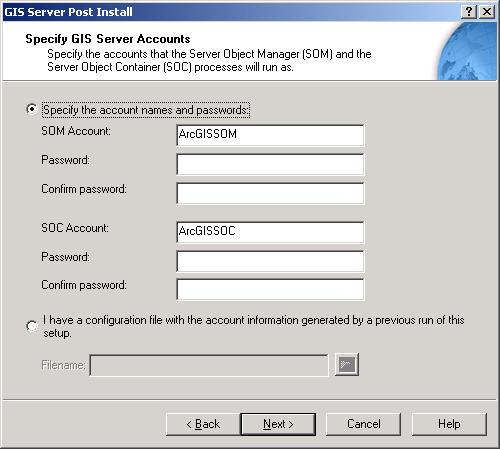Click the Filename text box
The image size is (500, 449).
pyautogui.click(x=209, y=365)
